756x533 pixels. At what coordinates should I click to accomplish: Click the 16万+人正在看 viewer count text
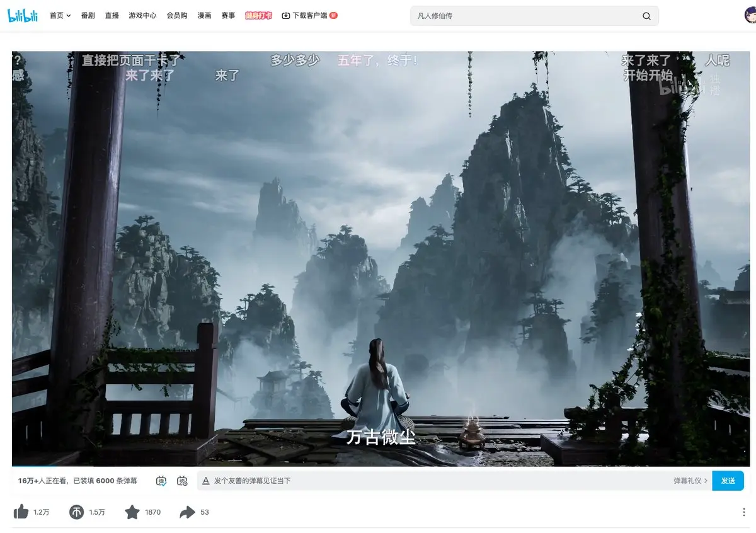click(x=42, y=481)
